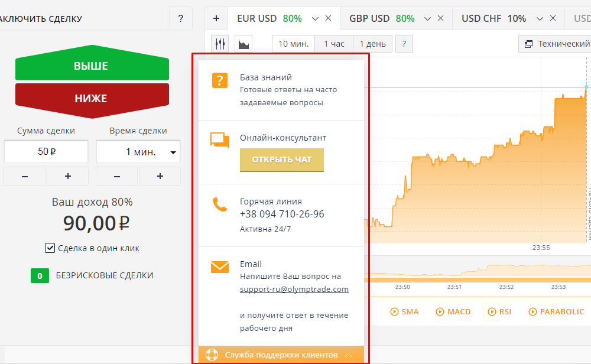Click the Ваш доход 80% text

tap(92, 202)
